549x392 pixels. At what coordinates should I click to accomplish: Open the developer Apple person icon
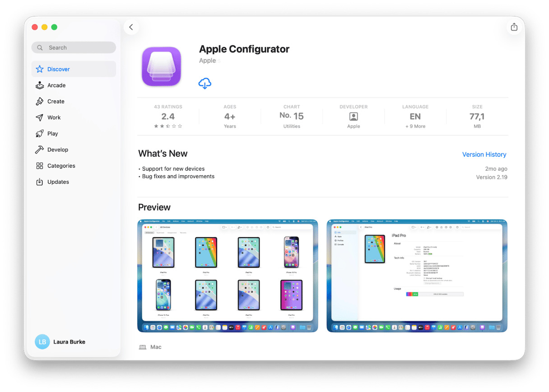pos(354,117)
